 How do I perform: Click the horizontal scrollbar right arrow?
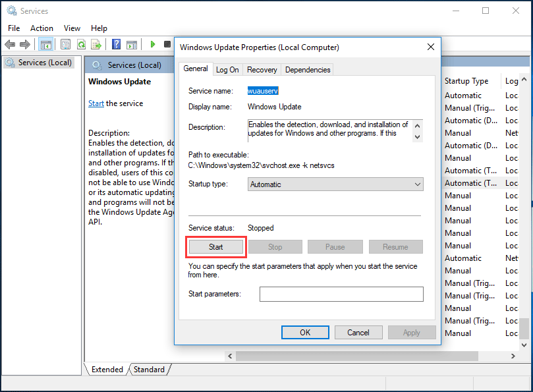[513, 356]
